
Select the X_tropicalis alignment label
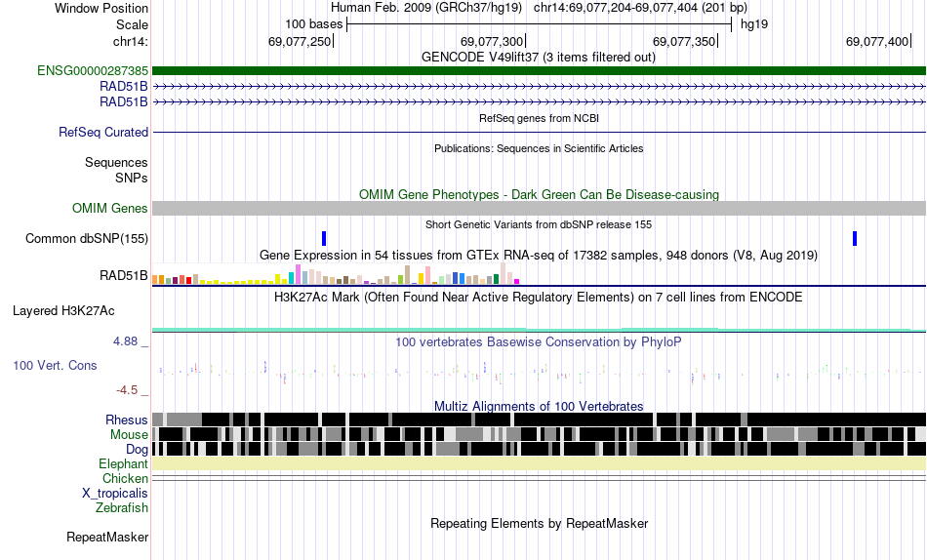(115, 494)
